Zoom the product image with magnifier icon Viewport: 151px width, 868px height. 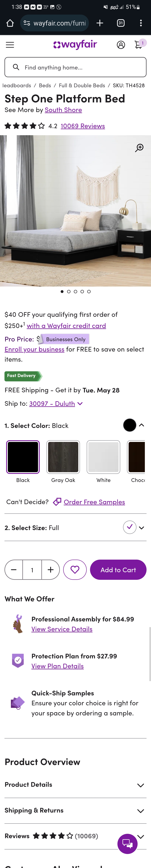coord(139,148)
